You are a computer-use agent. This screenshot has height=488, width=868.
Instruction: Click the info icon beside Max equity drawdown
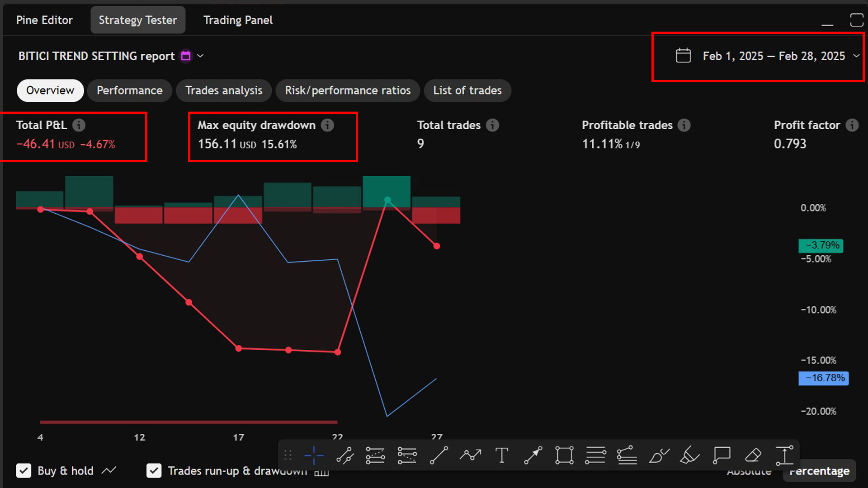pyautogui.click(x=328, y=125)
